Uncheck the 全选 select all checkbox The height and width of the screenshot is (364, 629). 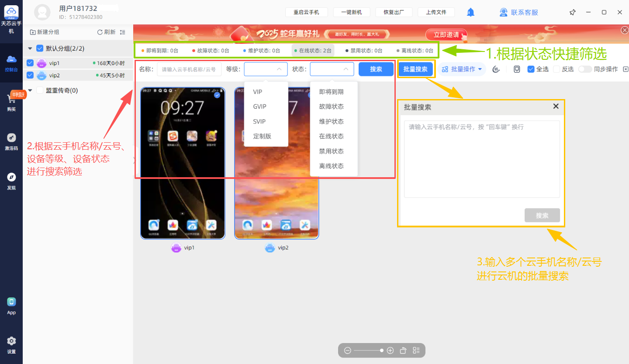(531, 69)
